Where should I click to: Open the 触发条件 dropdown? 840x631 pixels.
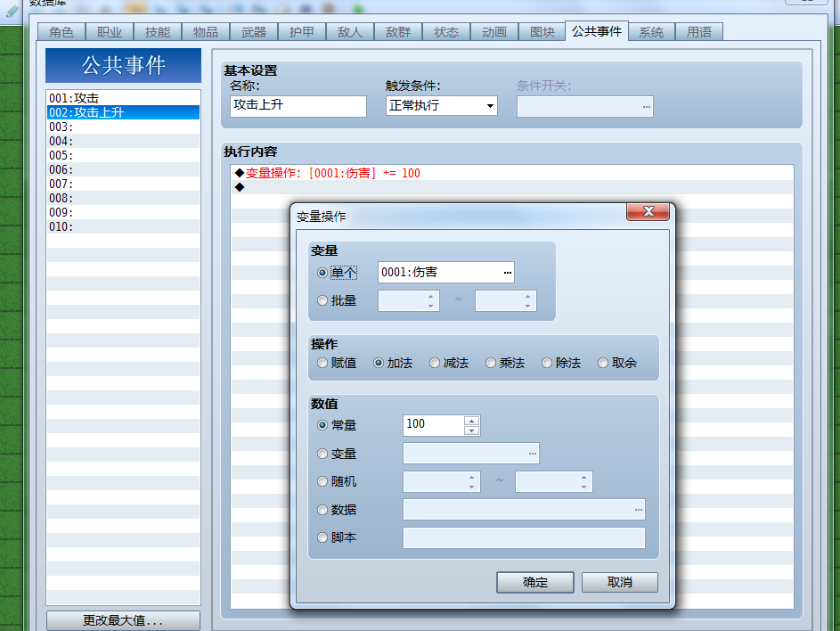(442, 106)
